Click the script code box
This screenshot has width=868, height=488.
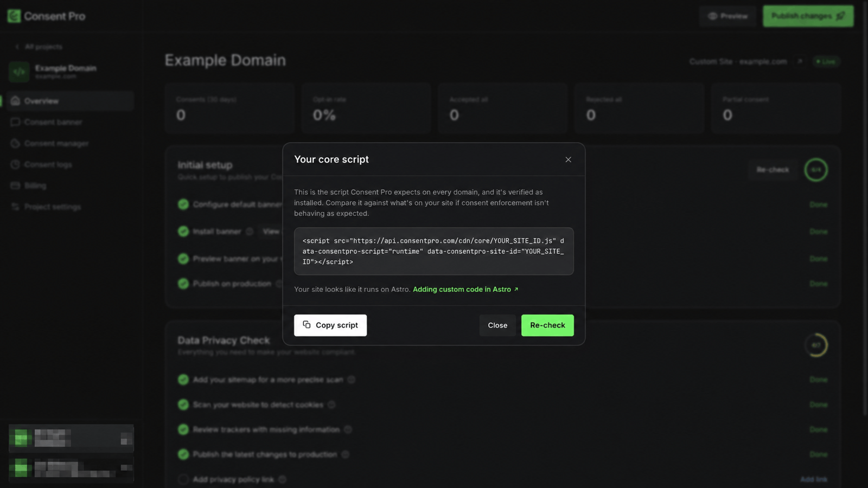434,251
